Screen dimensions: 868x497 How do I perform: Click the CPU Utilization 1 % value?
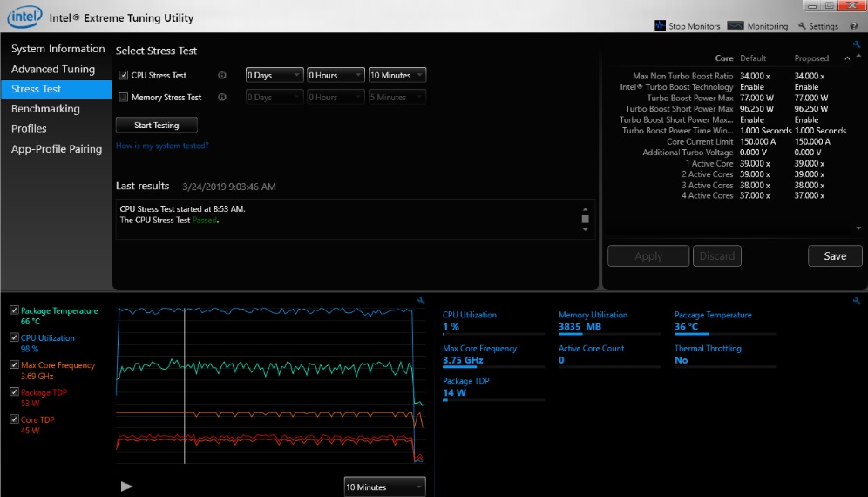click(451, 327)
